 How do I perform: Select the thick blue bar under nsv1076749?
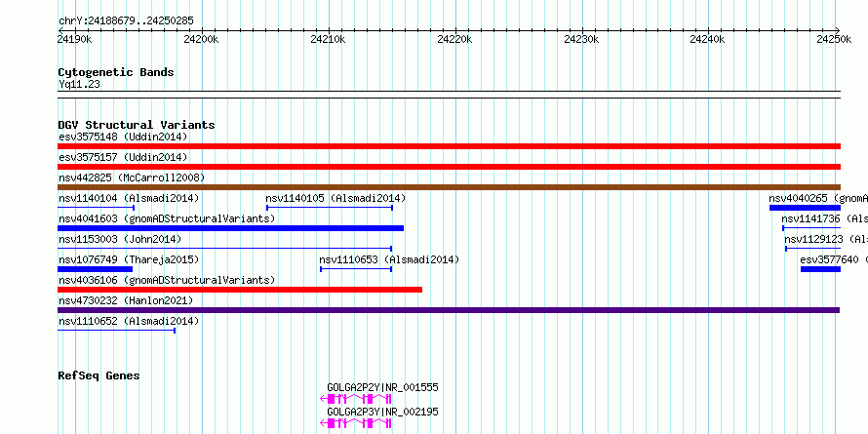point(96,269)
